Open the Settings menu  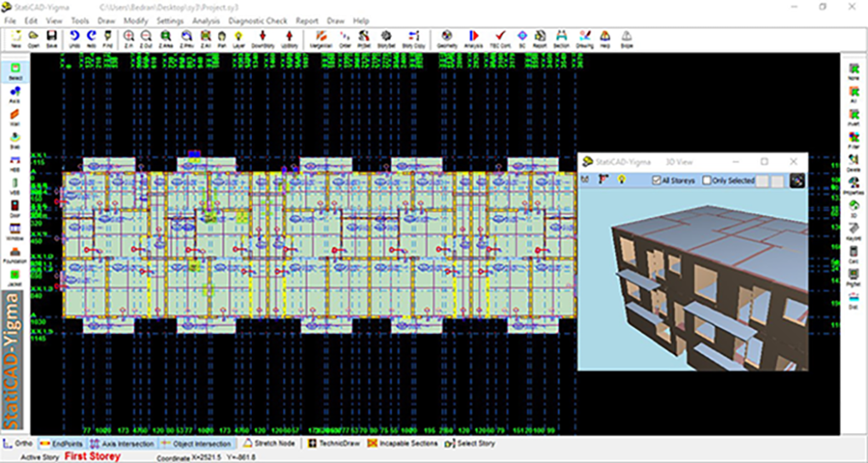tap(170, 20)
